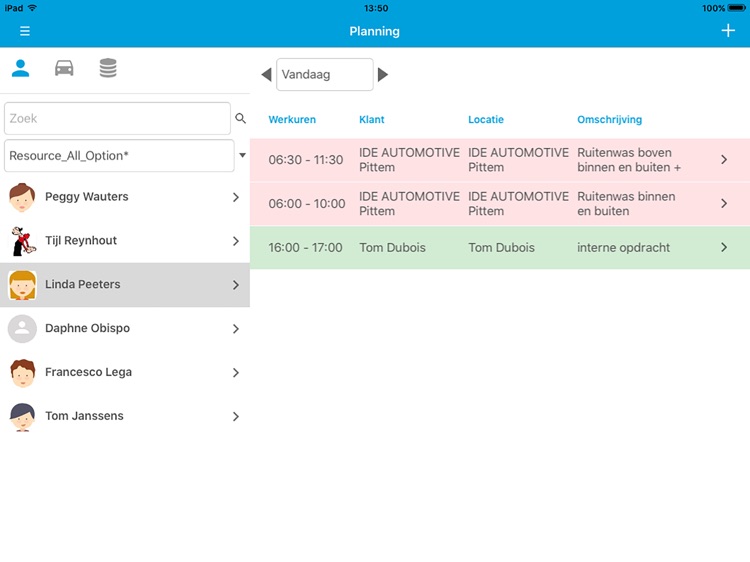Open Tijl Reynhout row chevron
Screen dimensions: 750x562
(x=236, y=241)
